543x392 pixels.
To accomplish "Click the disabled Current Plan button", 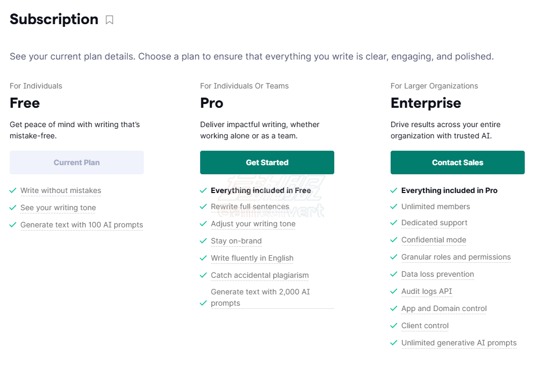I will click(x=77, y=162).
